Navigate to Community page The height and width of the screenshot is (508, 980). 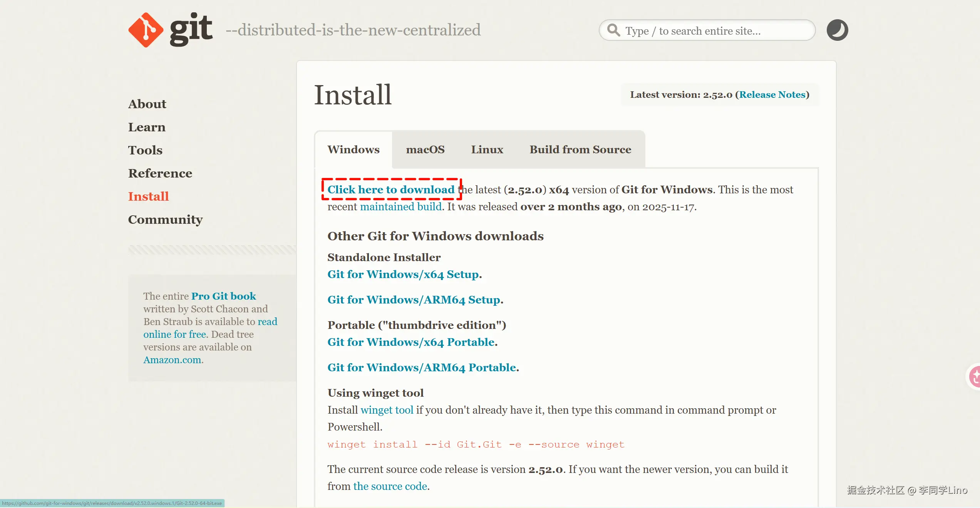click(165, 220)
